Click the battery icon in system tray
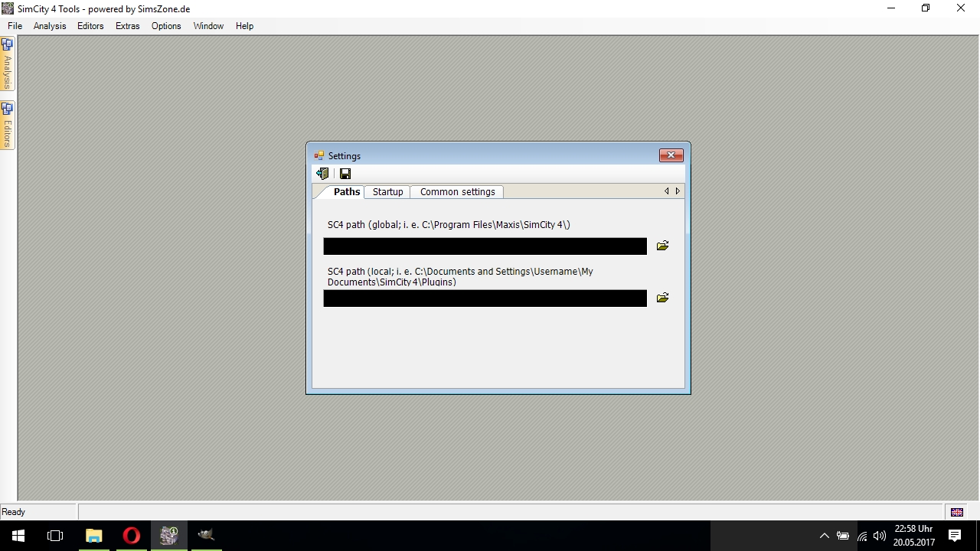This screenshot has width=980, height=551. pyautogui.click(x=843, y=536)
